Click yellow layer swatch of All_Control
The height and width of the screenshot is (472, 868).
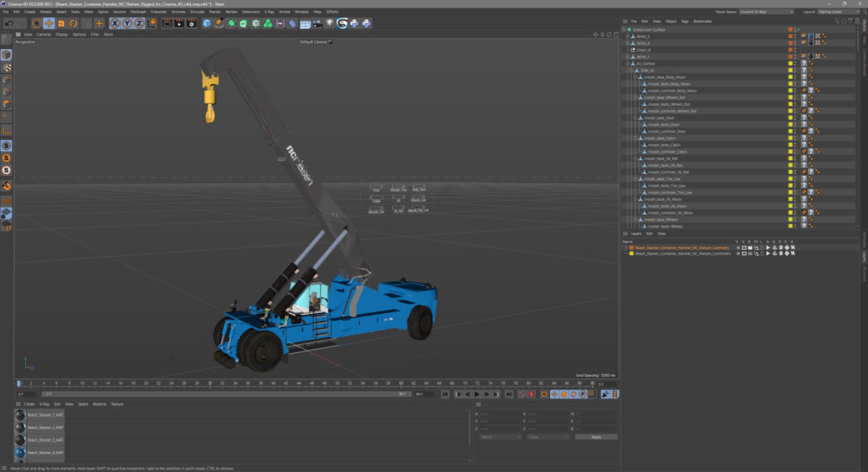click(790, 64)
